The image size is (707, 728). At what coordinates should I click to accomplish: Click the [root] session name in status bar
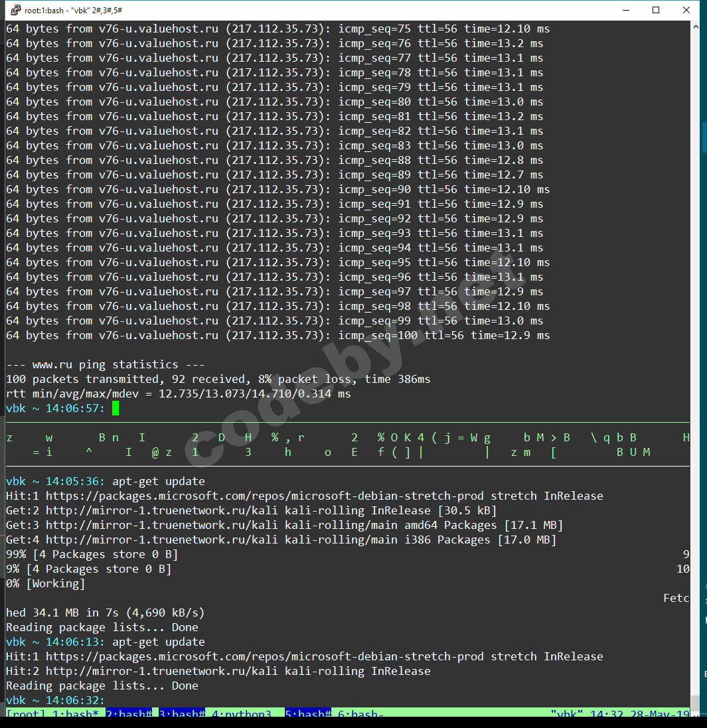tap(25, 713)
